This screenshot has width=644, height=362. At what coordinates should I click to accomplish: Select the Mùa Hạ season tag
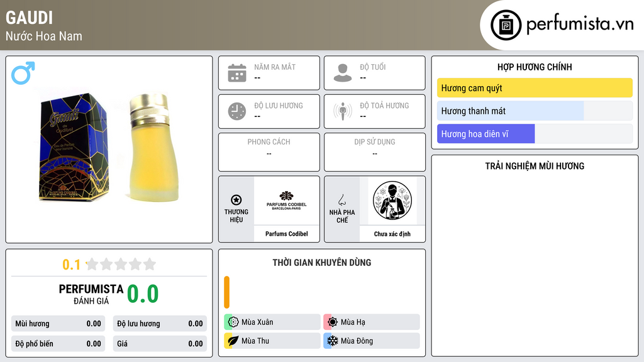[372, 322]
